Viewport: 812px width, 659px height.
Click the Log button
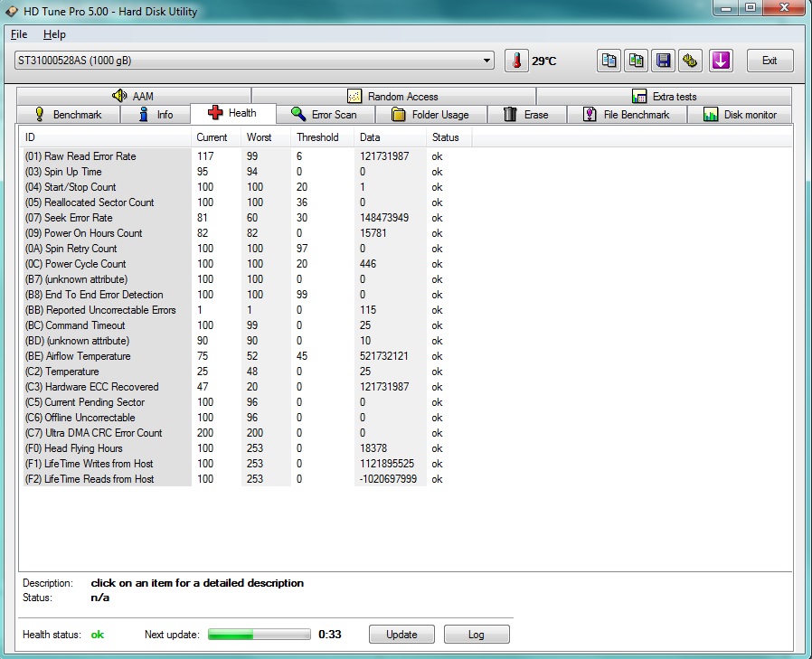[477, 635]
